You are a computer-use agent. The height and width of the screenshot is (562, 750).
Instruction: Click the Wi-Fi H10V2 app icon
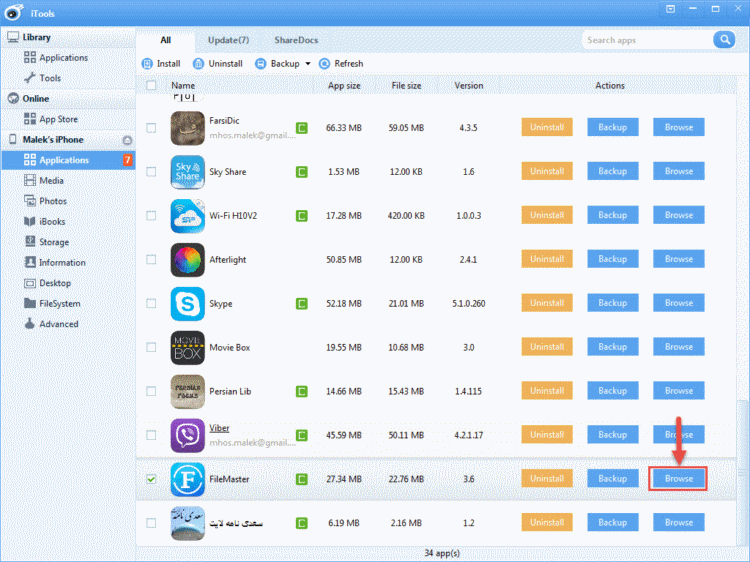tap(188, 216)
